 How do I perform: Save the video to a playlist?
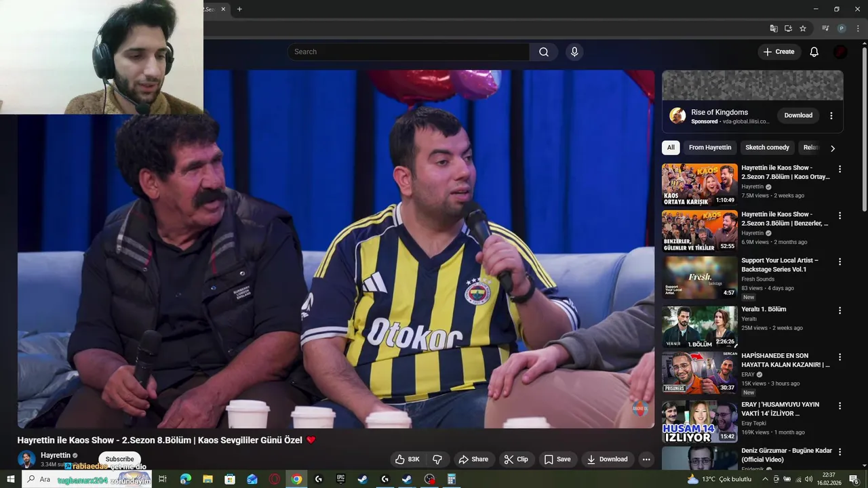click(x=557, y=459)
